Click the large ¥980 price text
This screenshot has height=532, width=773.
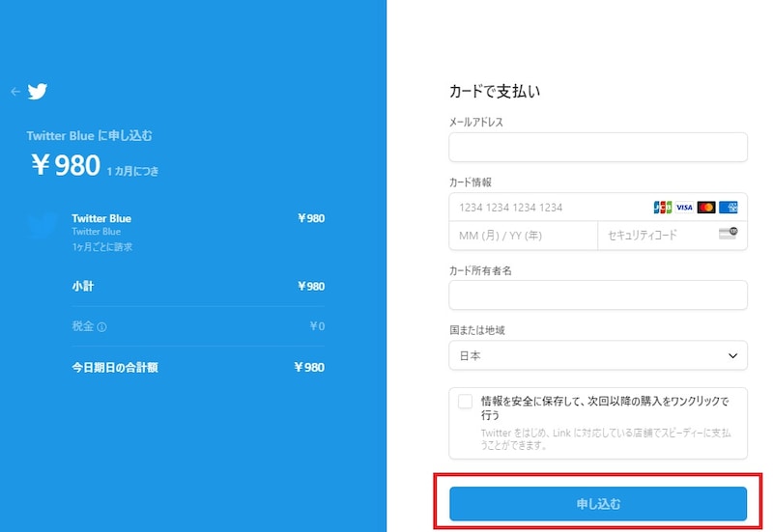(x=66, y=165)
